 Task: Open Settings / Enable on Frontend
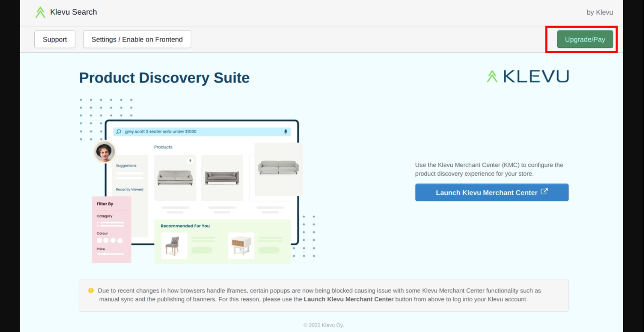coord(137,39)
